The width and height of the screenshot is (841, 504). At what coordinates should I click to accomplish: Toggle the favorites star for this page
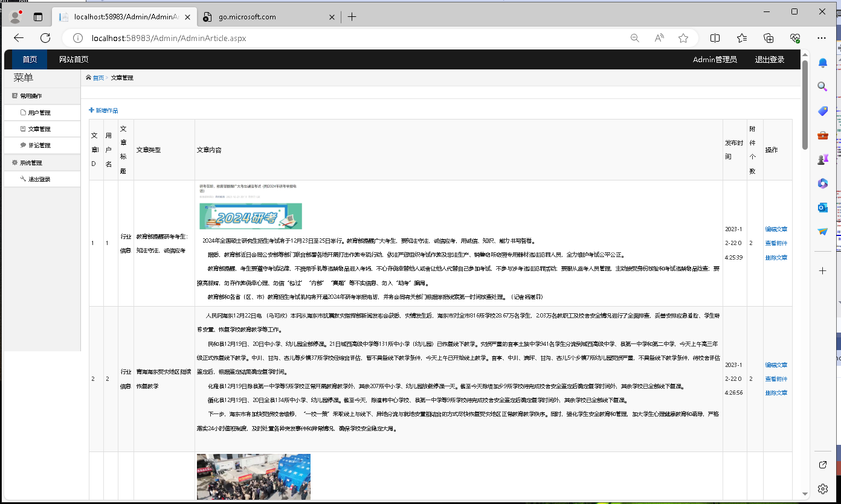(x=683, y=37)
